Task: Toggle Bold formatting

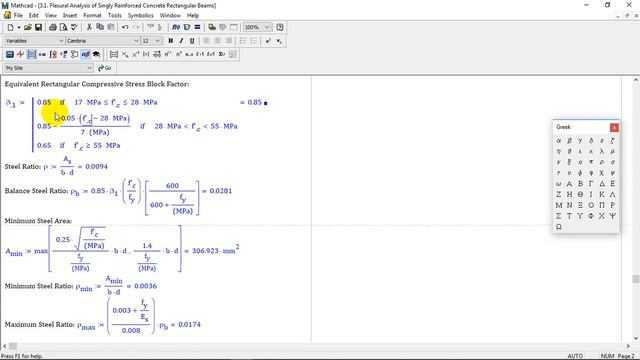Action: 171,41
